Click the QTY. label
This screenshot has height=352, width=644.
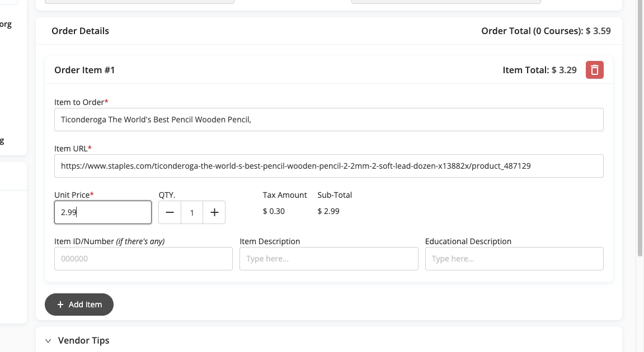167,195
